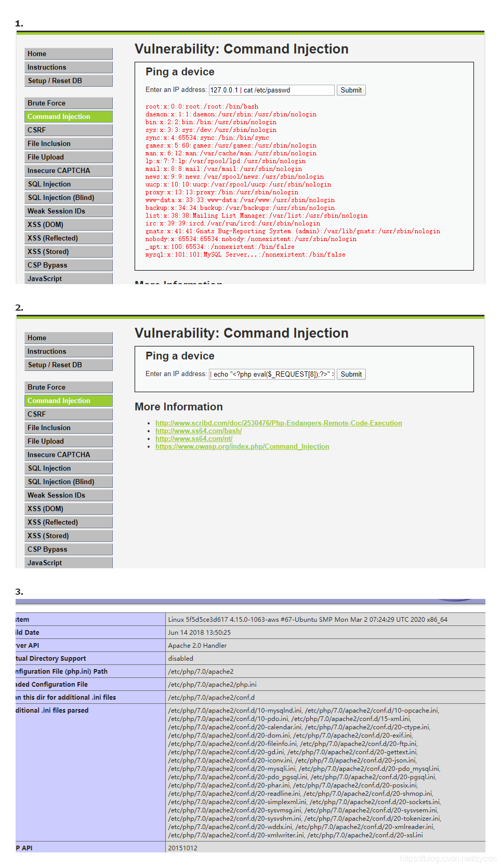The width and height of the screenshot is (501, 868).
Task: Select the root:x:0:0 line of passwd output
Action: [x=202, y=106]
